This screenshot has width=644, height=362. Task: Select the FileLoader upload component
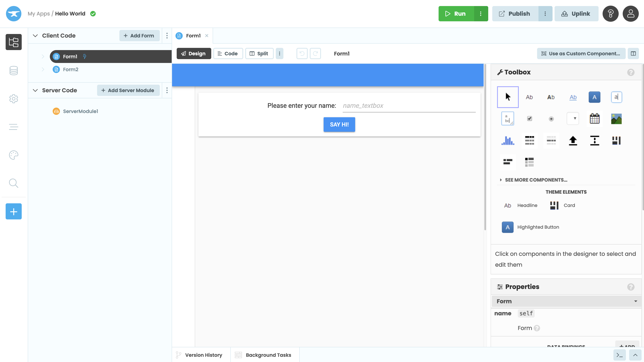573,140
